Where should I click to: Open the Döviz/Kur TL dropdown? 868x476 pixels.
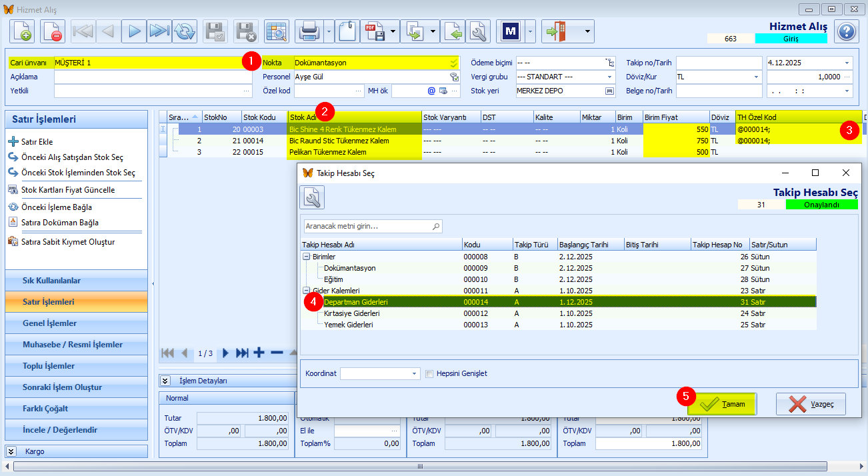coord(757,77)
